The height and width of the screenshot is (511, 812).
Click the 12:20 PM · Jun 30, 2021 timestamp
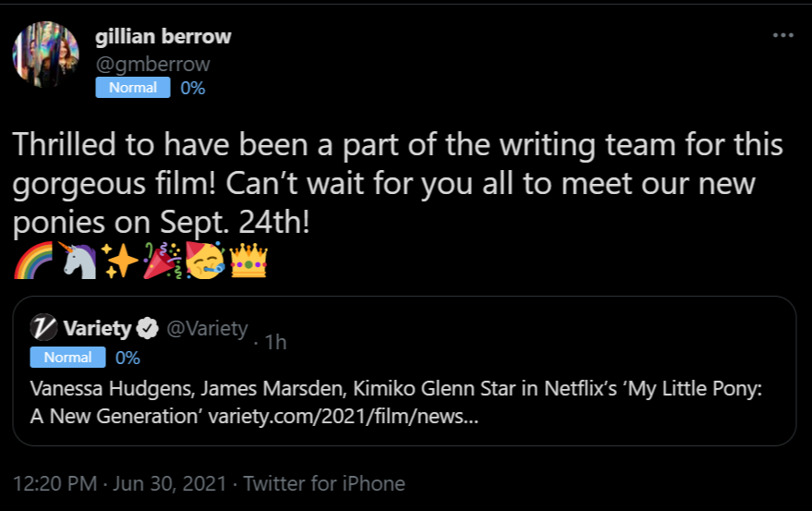(122, 483)
